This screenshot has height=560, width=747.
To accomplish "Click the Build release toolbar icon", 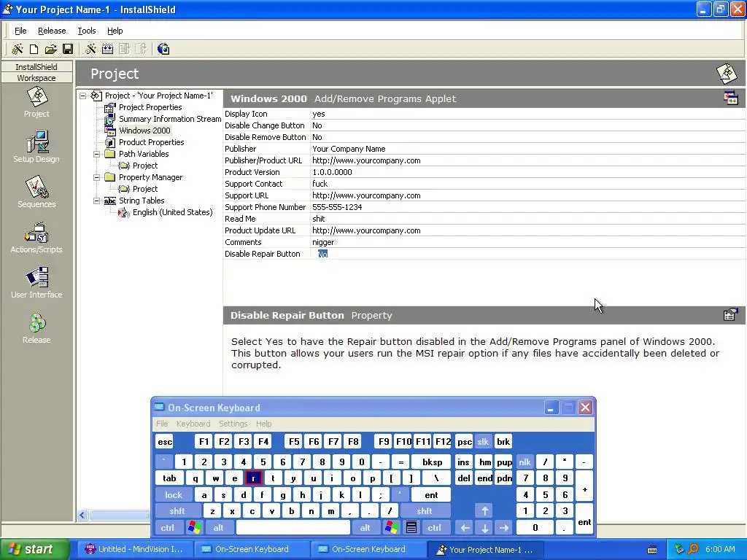I will coord(108,49).
